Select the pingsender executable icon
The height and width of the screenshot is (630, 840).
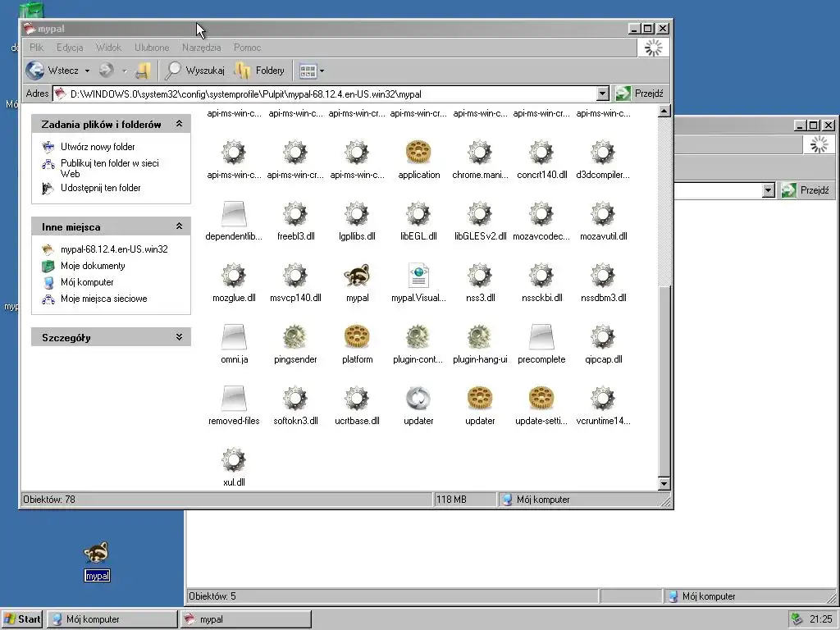(295, 337)
